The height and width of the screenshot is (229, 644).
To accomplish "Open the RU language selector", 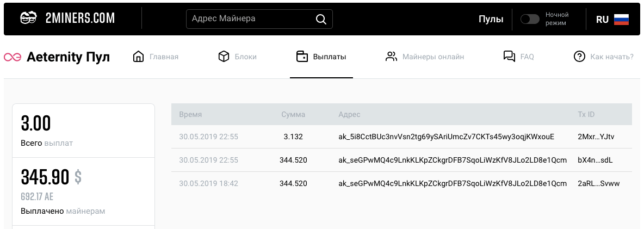I will [602, 19].
